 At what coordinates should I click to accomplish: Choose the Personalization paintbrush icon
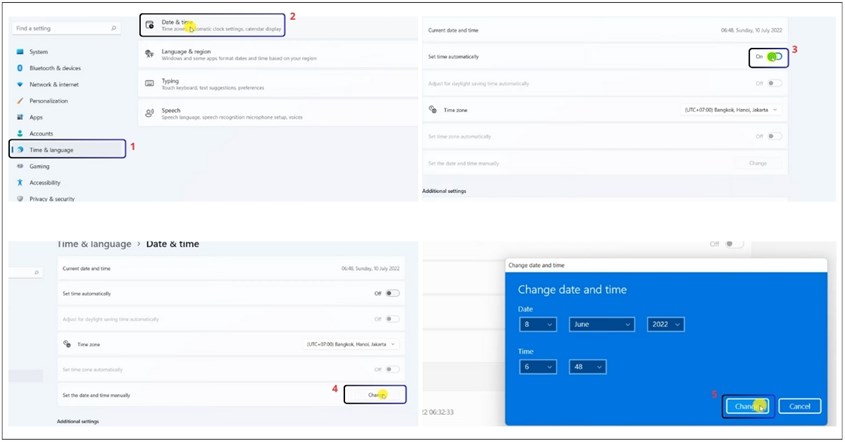(x=20, y=101)
